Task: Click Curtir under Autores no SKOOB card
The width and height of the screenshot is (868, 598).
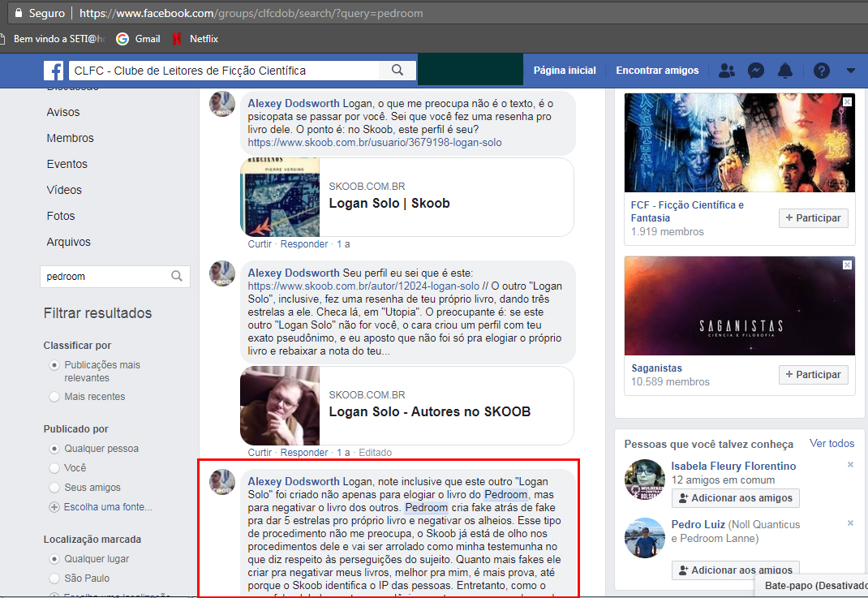Action: tap(260, 453)
